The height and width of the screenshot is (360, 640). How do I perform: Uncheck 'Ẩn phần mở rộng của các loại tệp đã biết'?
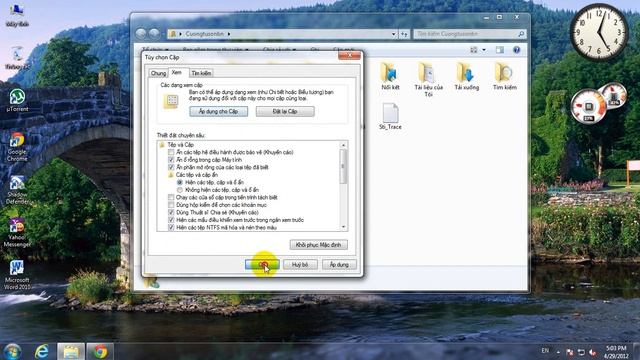tap(171, 167)
